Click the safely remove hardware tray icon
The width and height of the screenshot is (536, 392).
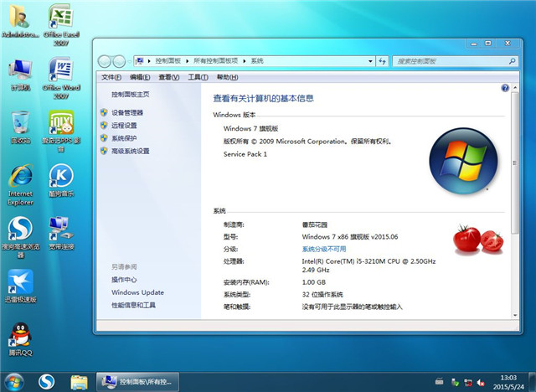tap(455, 382)
